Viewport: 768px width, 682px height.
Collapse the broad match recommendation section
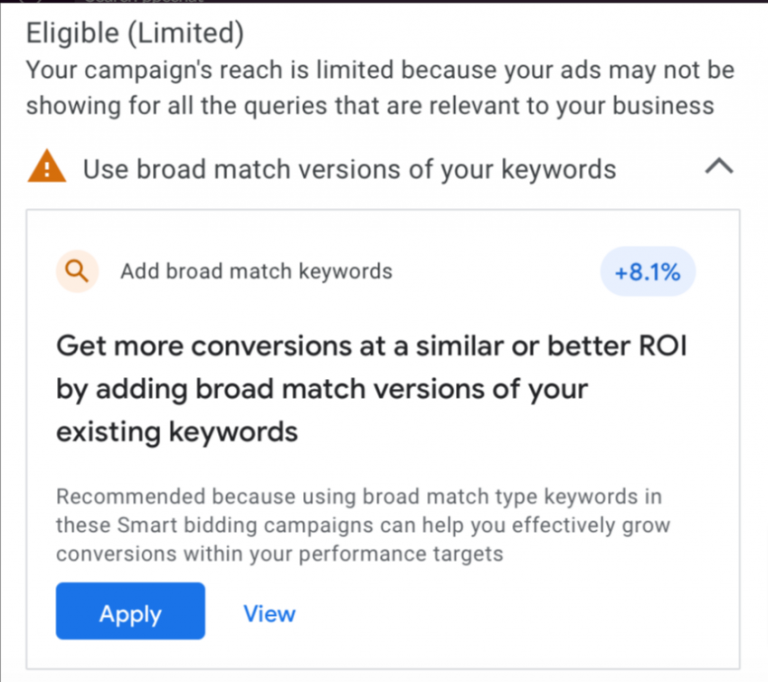click(x=719, y=167)
